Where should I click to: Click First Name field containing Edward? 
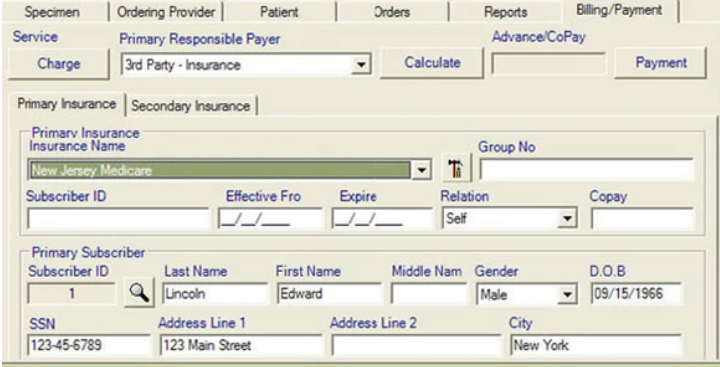point(329,294)
